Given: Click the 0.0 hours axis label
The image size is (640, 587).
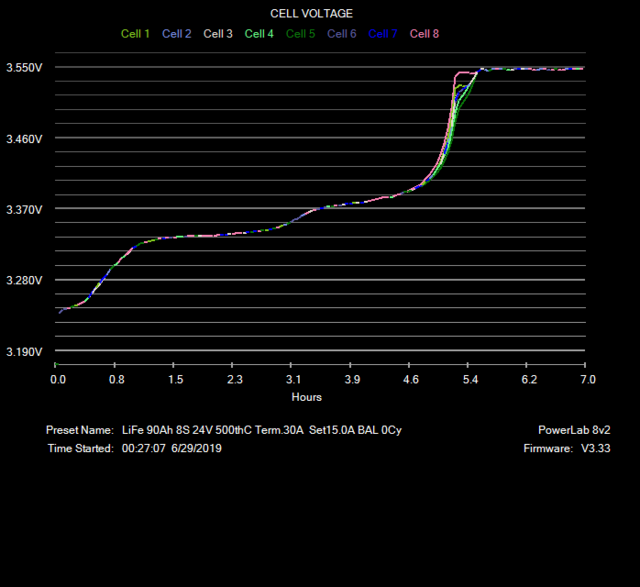Looking at the screenshot, I should coord(58,380).
